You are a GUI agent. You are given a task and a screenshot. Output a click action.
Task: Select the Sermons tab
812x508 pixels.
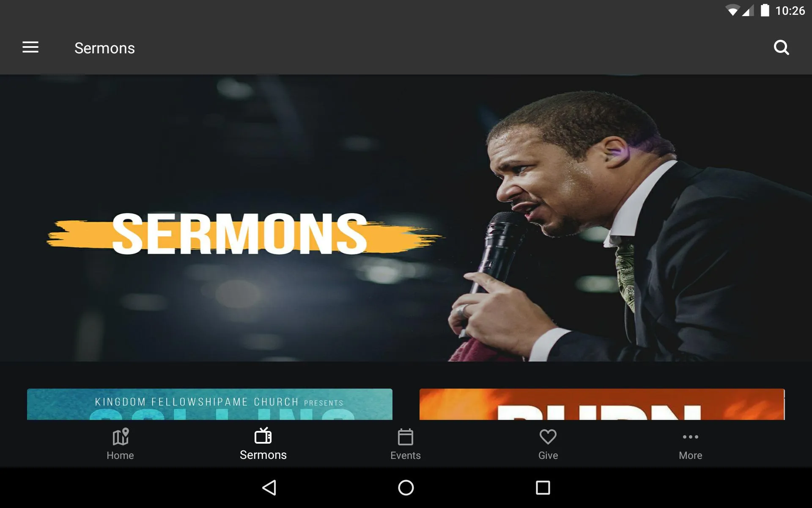point(263,444)
